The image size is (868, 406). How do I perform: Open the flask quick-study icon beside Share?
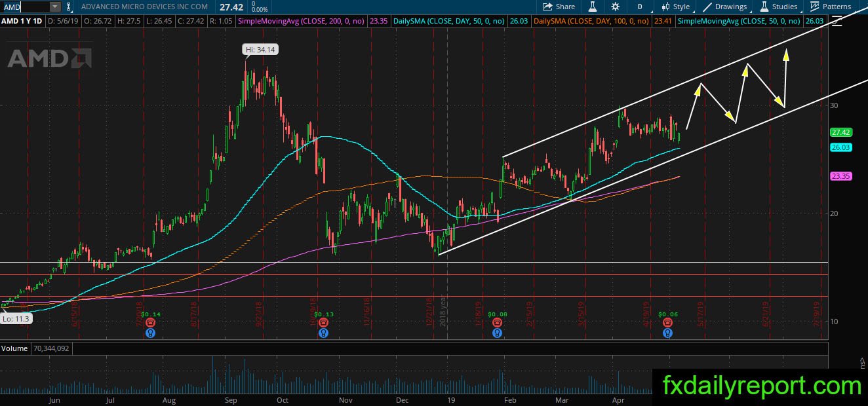592,7
